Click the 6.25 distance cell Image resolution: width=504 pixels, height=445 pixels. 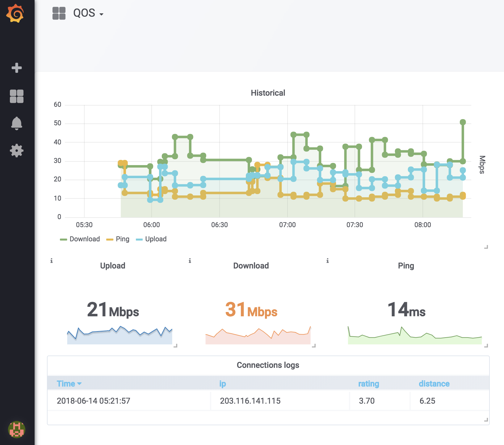coord(449,401)
